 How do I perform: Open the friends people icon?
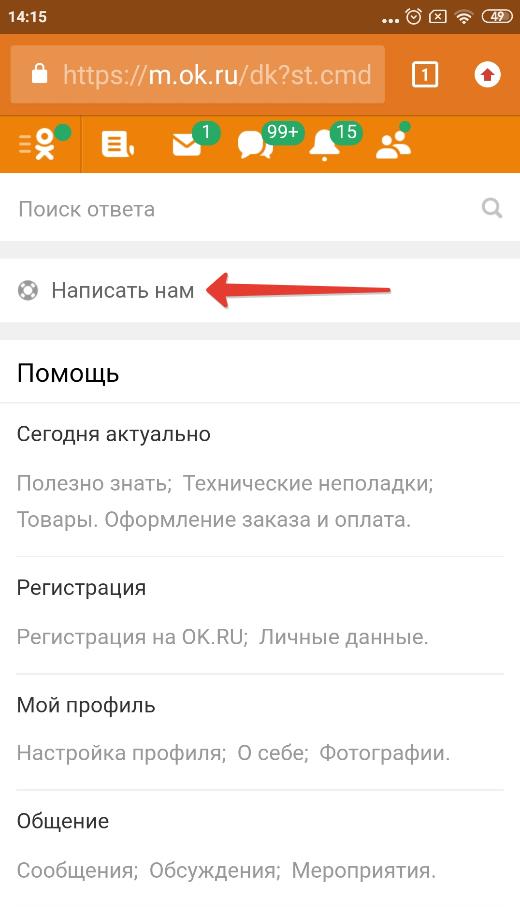point(393,144)
